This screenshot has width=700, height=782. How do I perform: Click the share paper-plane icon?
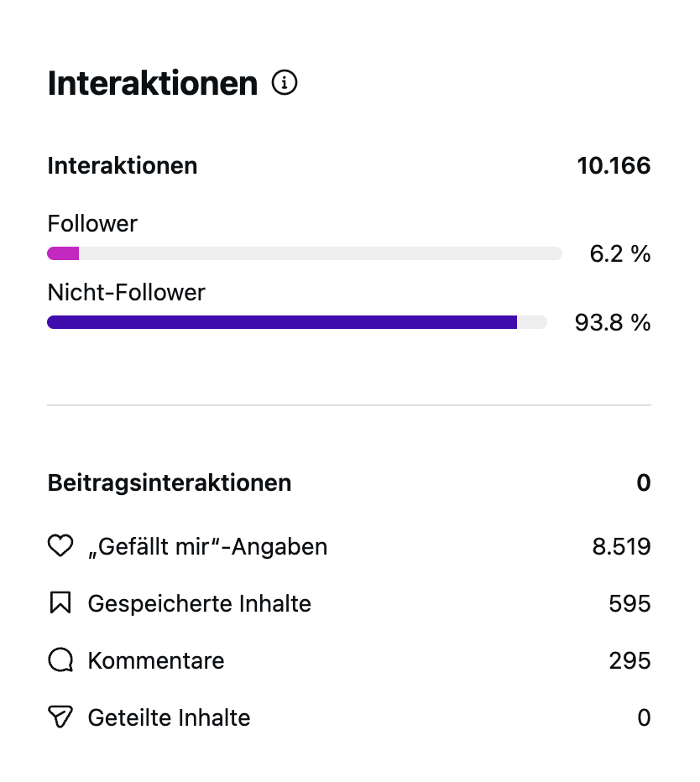pyautogui.click(x=60, y=717)
